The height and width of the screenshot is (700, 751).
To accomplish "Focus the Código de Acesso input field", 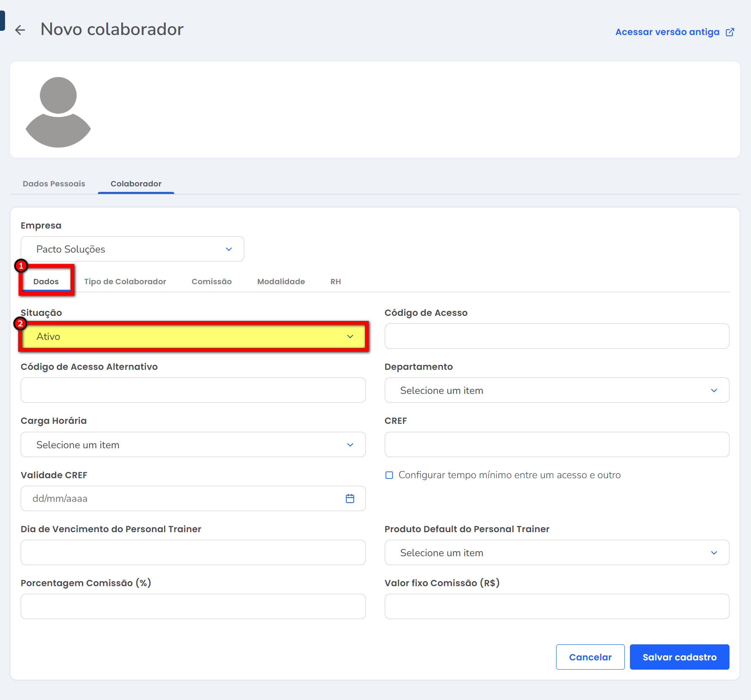I will [x=556, y=337].
